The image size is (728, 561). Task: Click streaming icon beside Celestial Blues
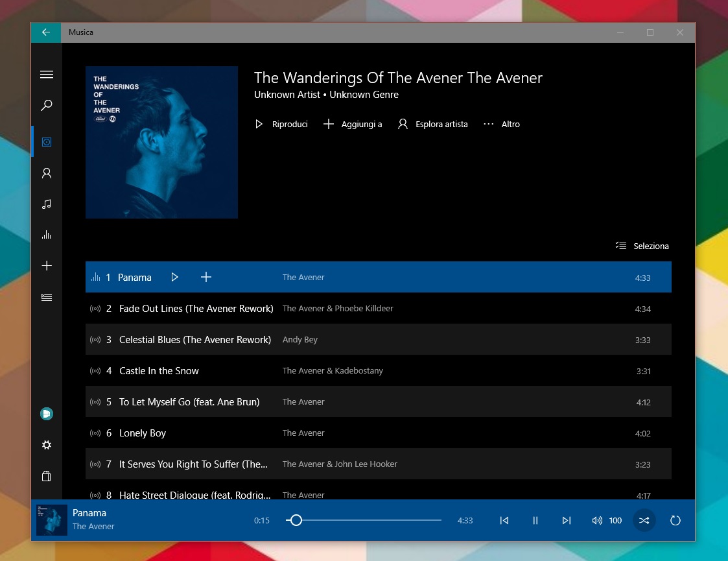(x=95, y=339)
